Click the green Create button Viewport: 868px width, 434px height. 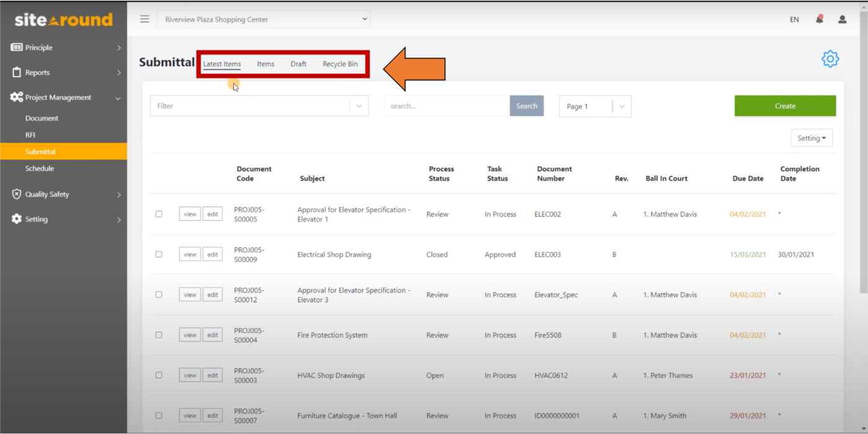coord(785,106)
